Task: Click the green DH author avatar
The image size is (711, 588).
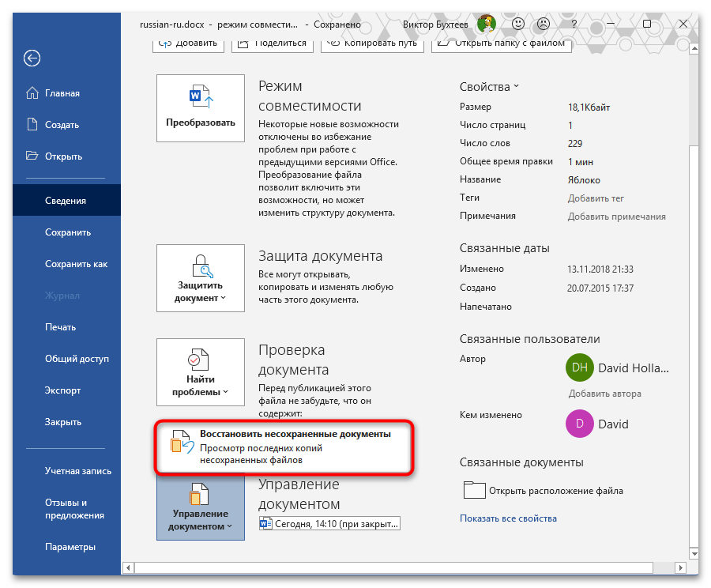Action: coord(579,368)
